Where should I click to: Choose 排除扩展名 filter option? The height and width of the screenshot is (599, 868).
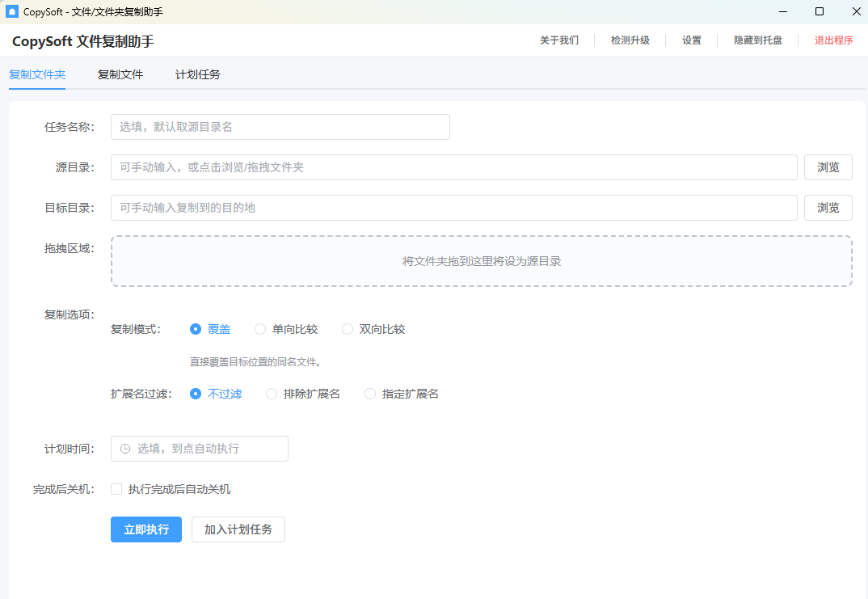pos(303,394)
